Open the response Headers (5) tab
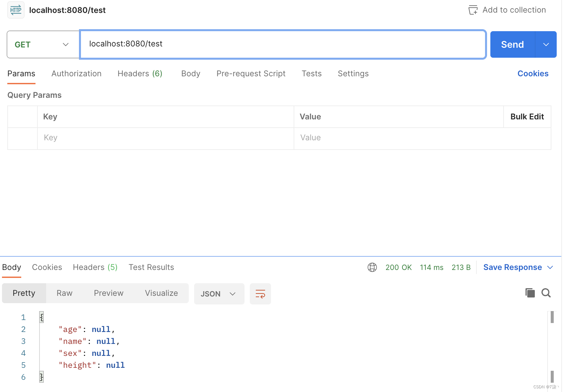The height and width of the screenshot is (392, 564). coord(95,267)
